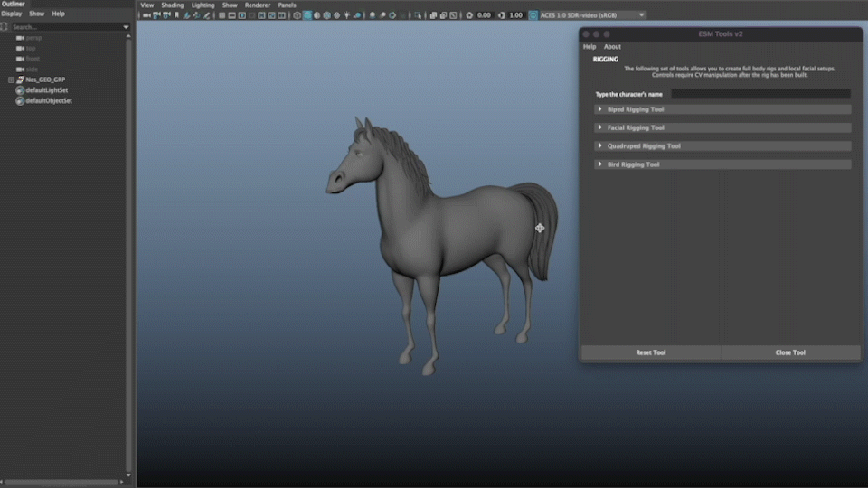Expand the Quadruped Rigging Tool section
Viewport: 868px width, 488px height.
[x=722, y=146]
